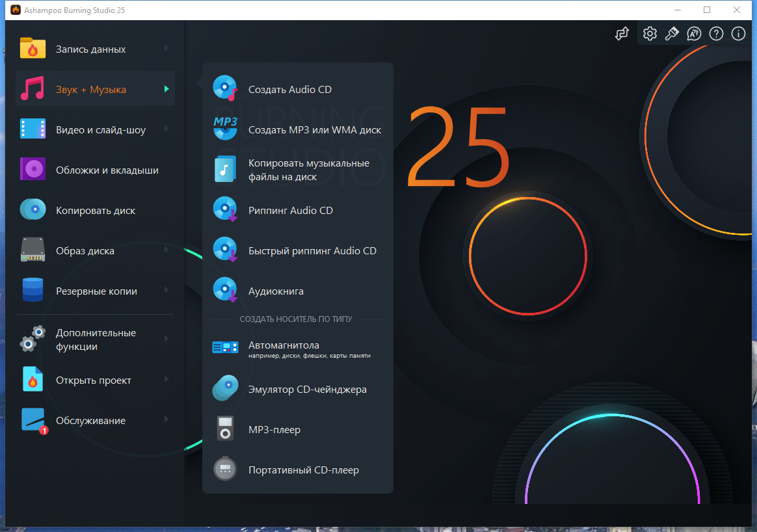Click the Риппинг Audio CD icon
The image size is (757, 532).
pyautogui.click(x=226, y=209)
